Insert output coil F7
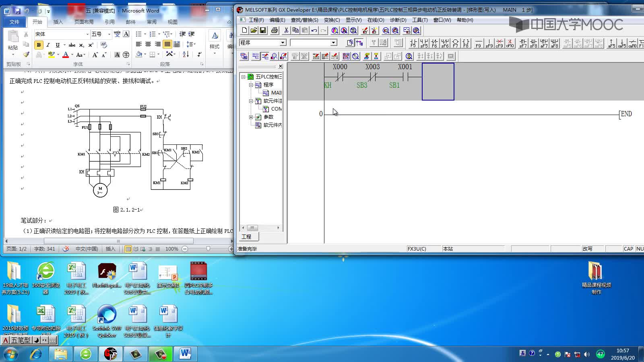 click(x=455, y=43)
